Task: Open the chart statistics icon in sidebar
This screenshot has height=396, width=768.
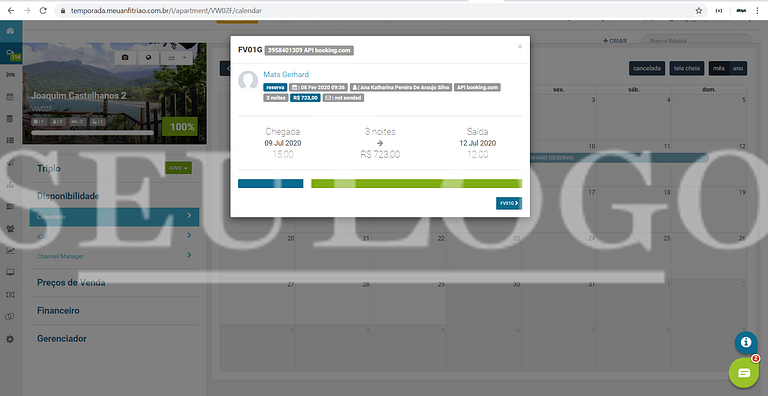Action: pos(10,251)
